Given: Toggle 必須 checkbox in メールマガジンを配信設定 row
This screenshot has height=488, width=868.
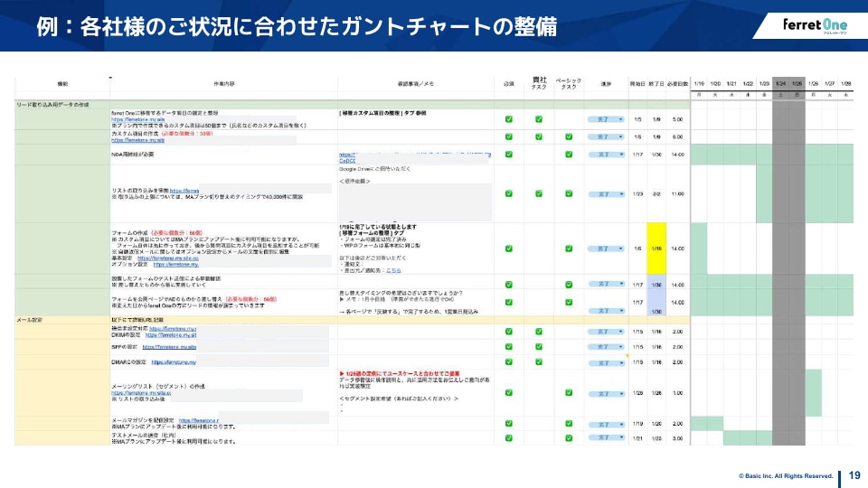Looking at the screenshot, I should tap(509, 423).
